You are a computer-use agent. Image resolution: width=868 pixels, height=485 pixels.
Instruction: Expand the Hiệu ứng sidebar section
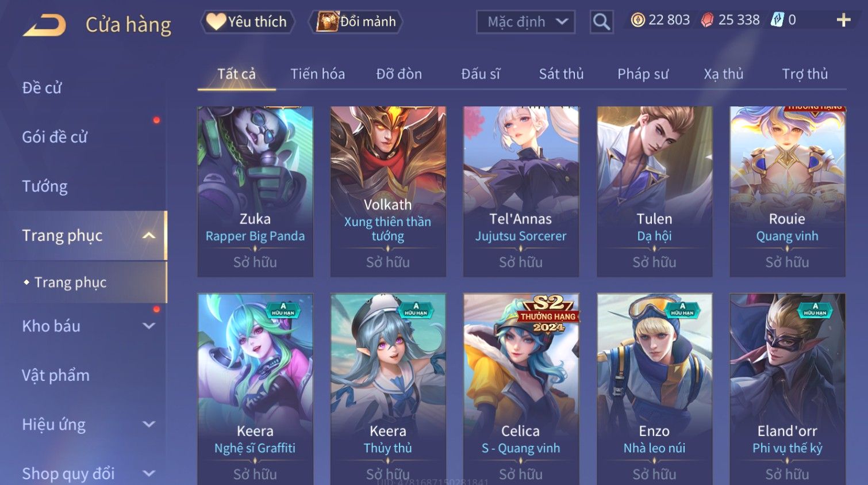[149, 425]
